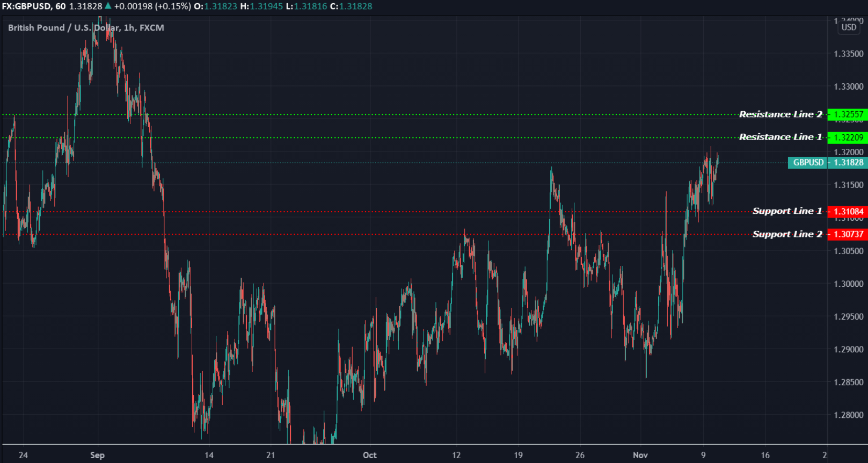This screenshot has width=868, height=463.
Task: Click the Oct date on time axis
Action: [x=370, y=455]
